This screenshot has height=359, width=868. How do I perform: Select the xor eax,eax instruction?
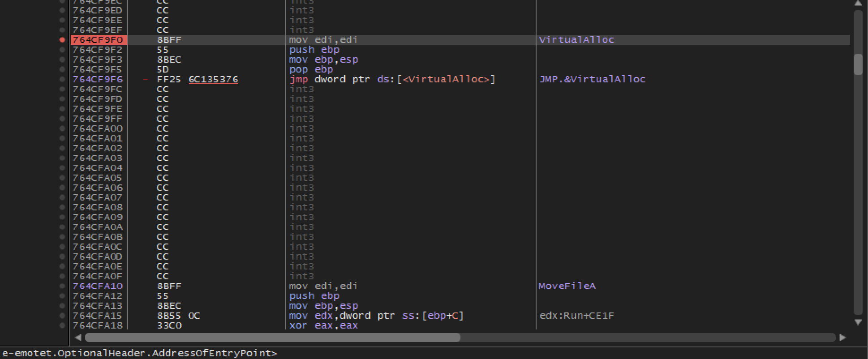coord(323,325)
